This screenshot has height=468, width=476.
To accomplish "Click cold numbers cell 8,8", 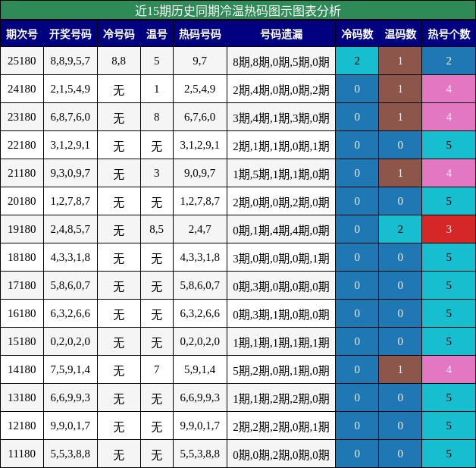I will point(119,61).
